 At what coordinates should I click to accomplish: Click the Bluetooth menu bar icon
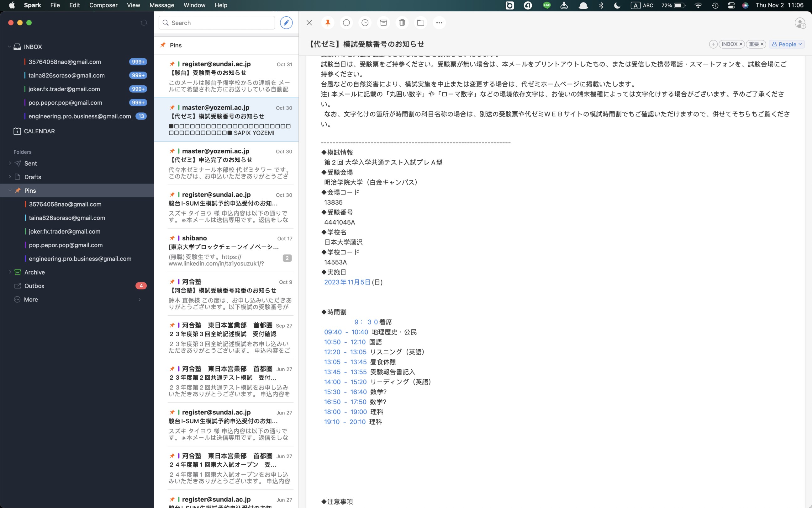[x=601, y=5]
